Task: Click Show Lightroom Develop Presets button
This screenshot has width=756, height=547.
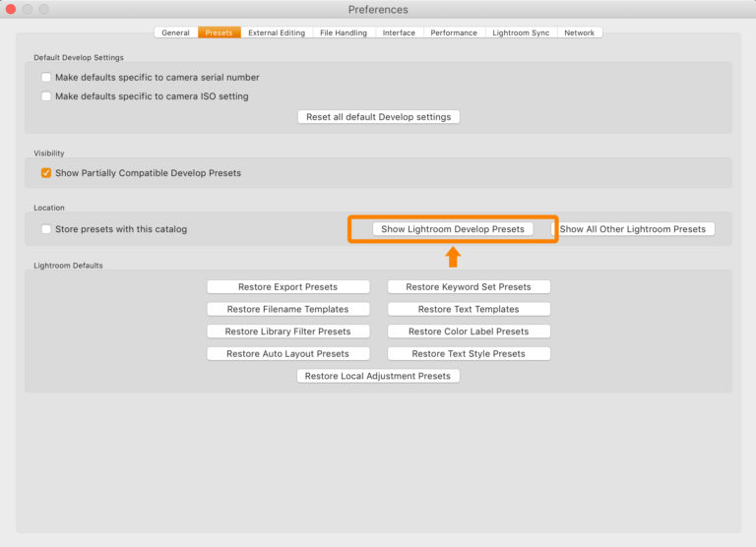Action: pyautogui.click(x=453, y=229)
